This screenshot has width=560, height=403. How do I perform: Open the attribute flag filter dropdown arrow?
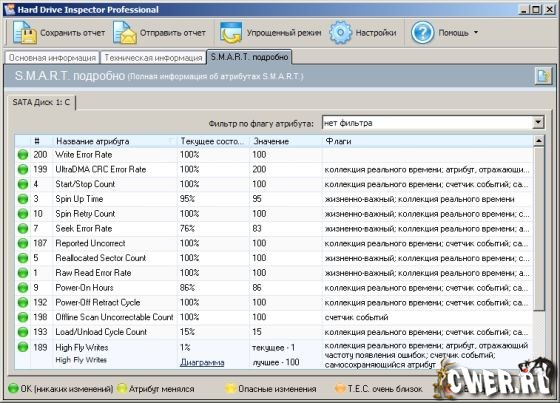(x=538, y=123)
